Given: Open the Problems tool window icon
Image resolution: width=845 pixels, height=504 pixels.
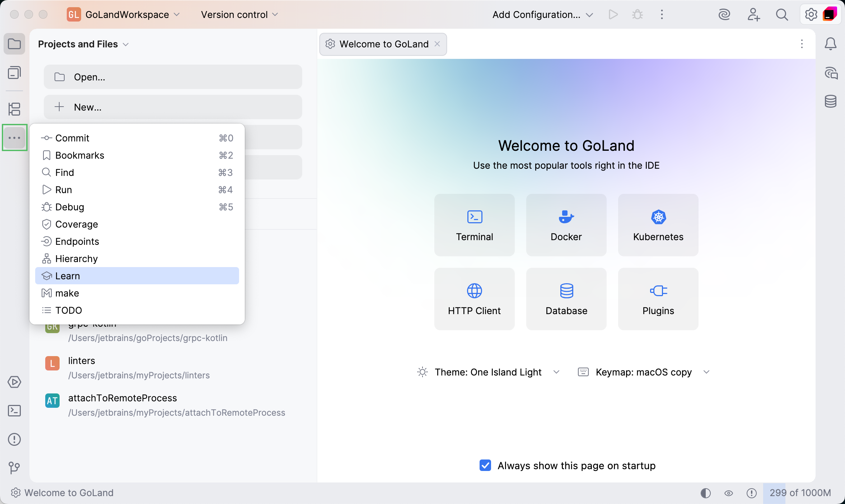Looking at the screenshot, I should pos(14,439).
